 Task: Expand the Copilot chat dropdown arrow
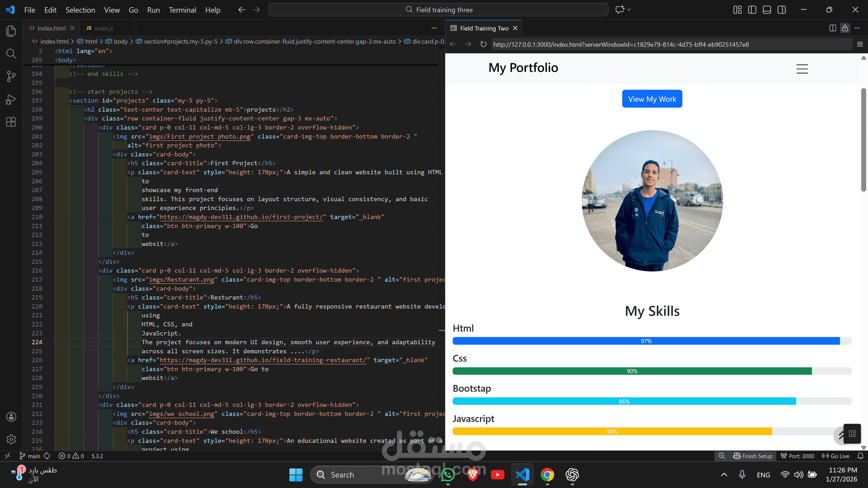coord(629,10)
